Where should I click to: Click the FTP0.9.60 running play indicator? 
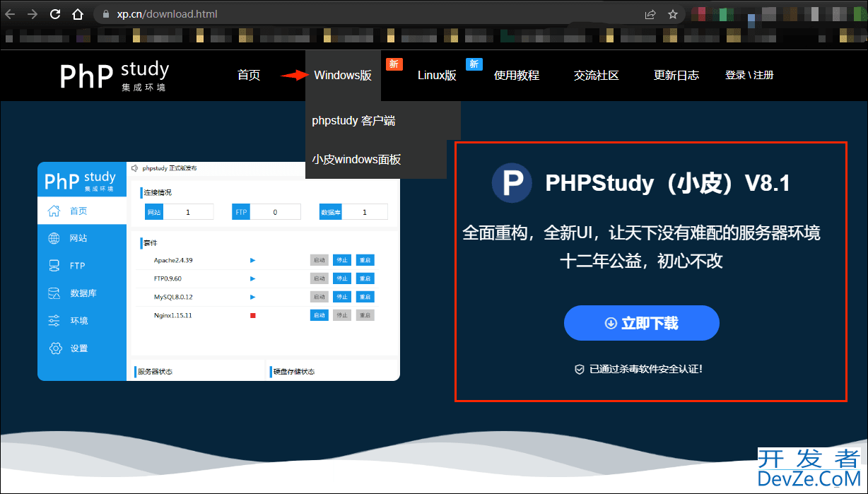coord(252,278)
